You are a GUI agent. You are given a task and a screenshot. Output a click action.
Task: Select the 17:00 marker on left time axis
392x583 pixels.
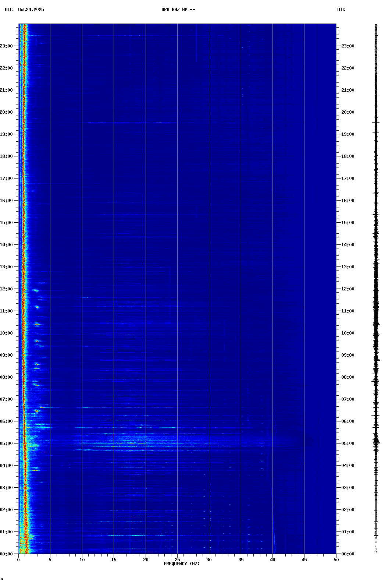coord(7,179)
